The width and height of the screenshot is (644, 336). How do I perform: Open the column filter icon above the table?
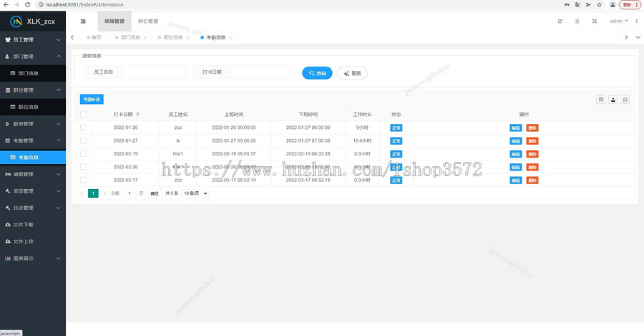pos(601,100)
